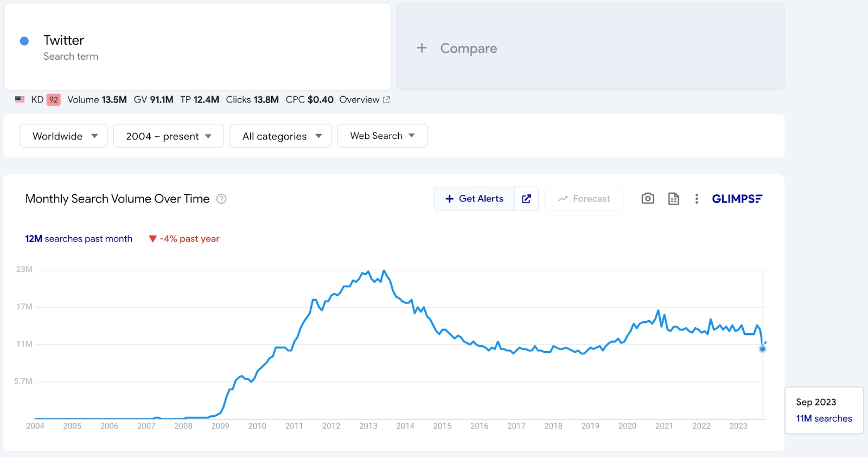Click CPC $0.40 metric
Image resolution: width=868 pixels, height=457 pixels.
click(310, 100)
